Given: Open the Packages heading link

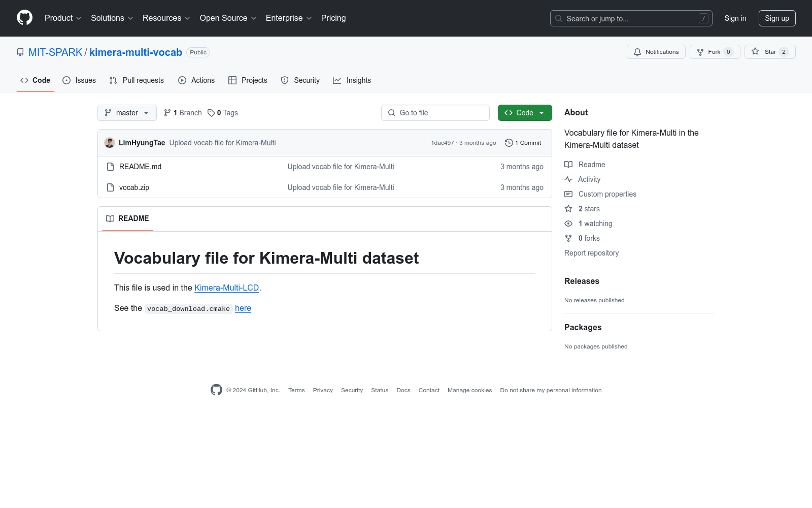Looking at the screenshot, I should coord(583,328).
